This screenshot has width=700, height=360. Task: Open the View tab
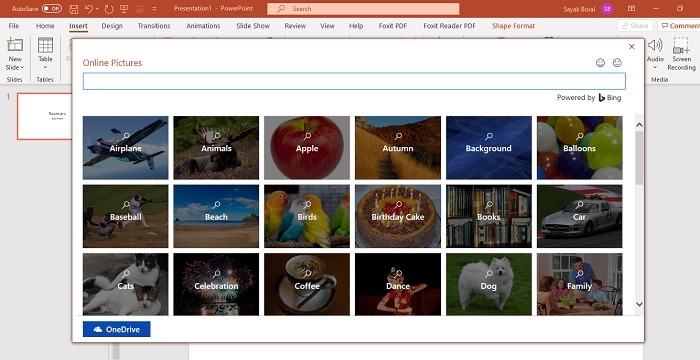point(327,26)
